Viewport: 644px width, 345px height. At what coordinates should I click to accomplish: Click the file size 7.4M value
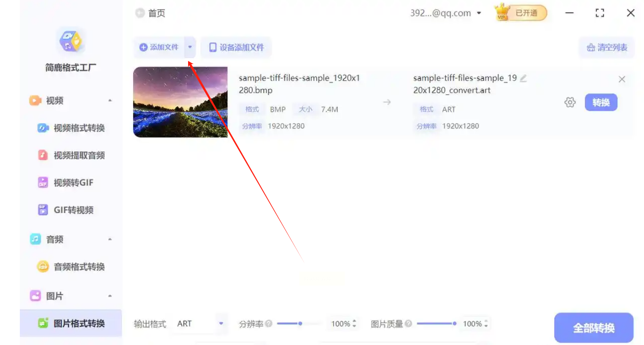click(x=330, y=109)
